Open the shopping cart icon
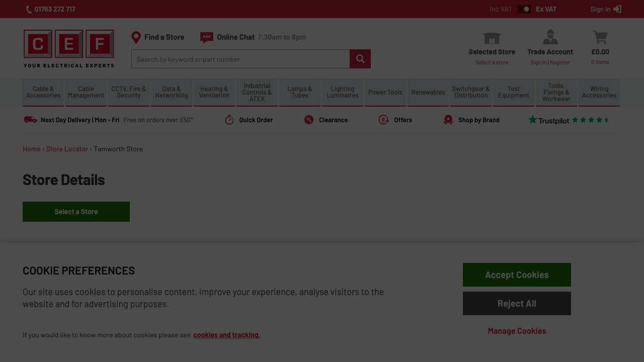This screenshot has width=644, height=362. click(x=600, y=37)
